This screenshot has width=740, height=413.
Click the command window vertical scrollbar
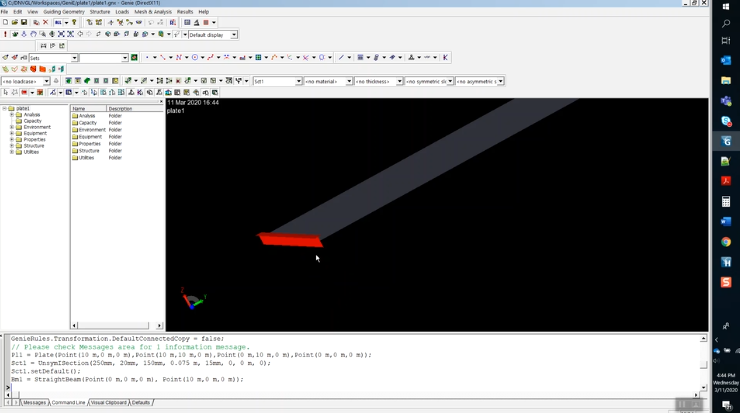(703, 363)
